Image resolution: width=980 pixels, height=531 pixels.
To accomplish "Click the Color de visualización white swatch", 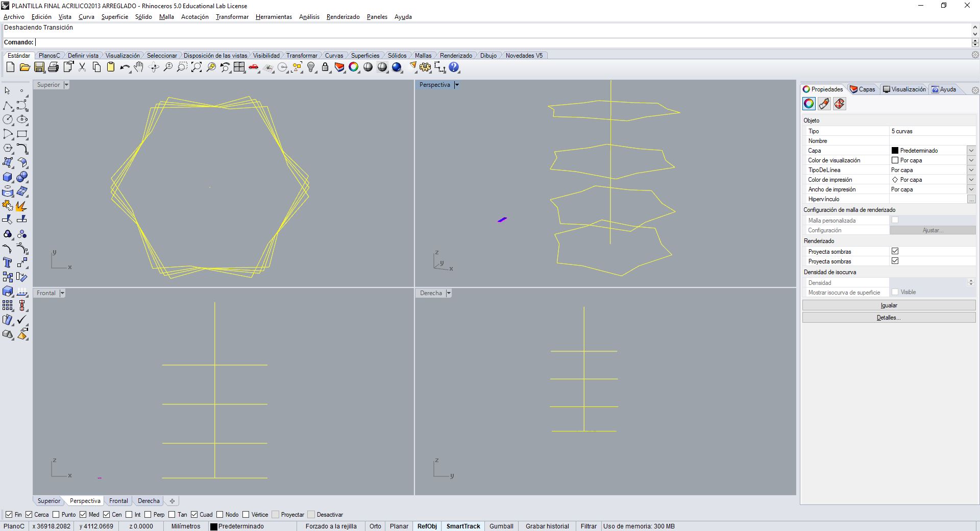I will coord(895,160).
